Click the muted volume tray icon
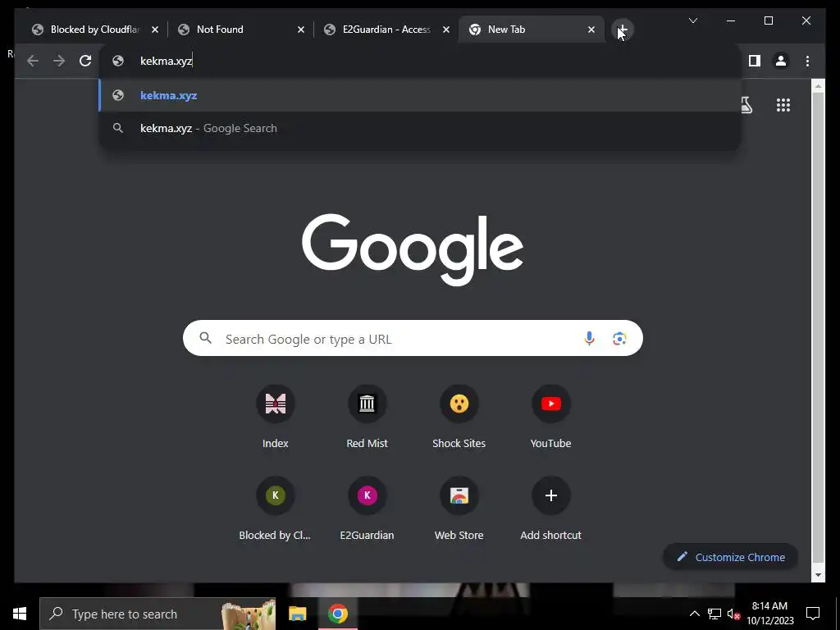 coord(733,614)
